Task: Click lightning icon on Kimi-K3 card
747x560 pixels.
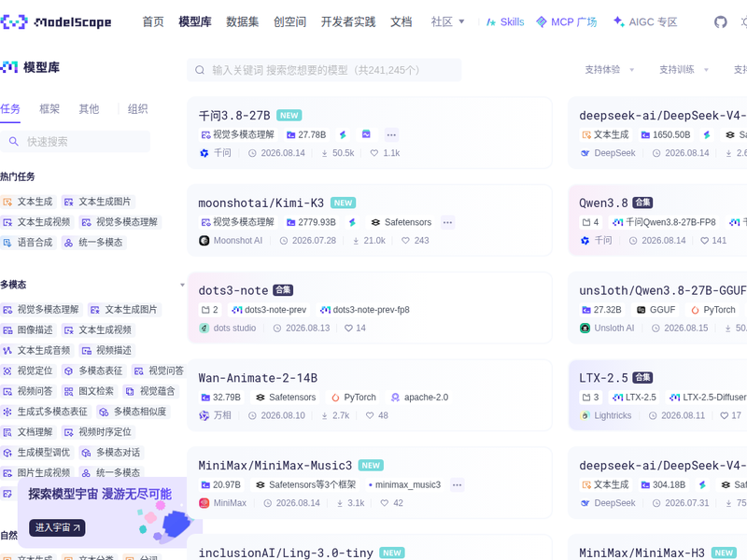Action: 352,222
